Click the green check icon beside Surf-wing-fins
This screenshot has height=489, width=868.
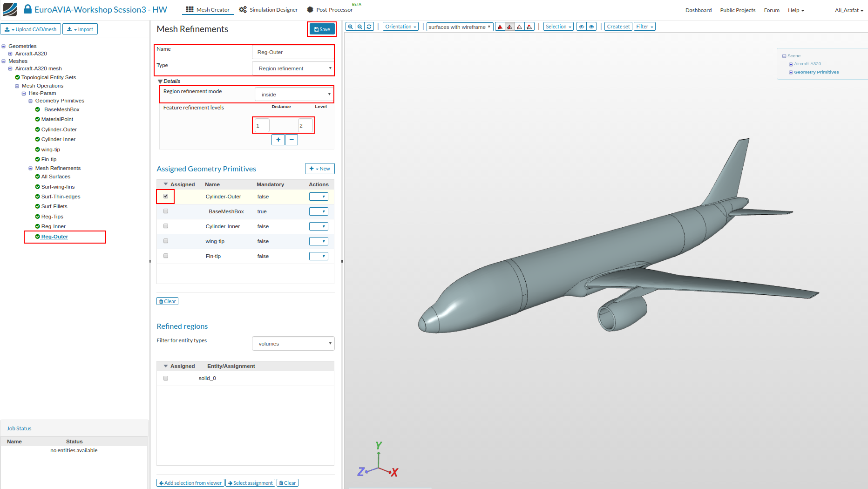pyautogui.click(x=38, y=187)
